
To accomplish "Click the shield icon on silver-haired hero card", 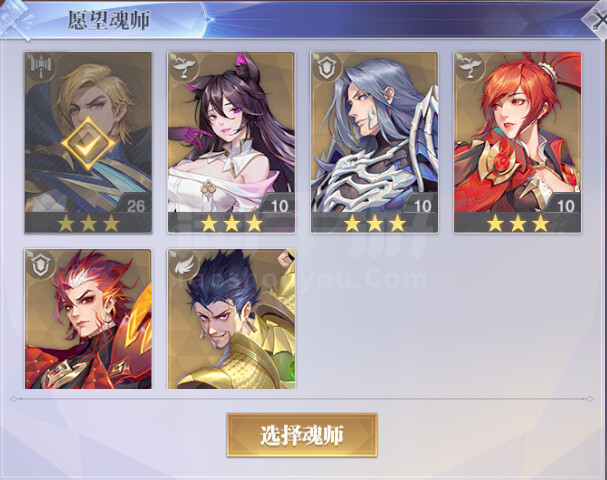I will tap(326, 67).
